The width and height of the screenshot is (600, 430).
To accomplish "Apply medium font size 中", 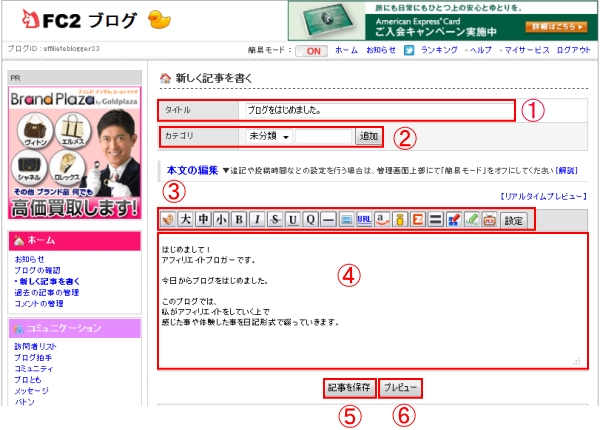I will tap(203, 220).
